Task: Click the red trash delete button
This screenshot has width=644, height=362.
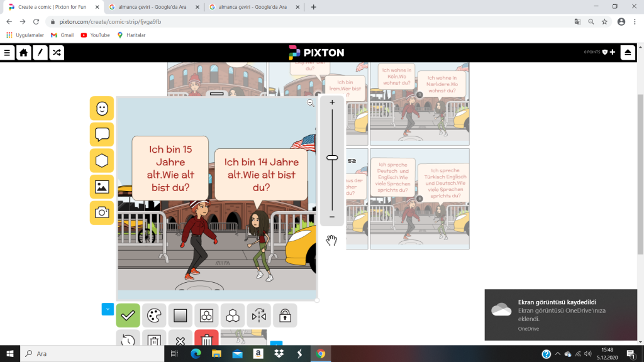Action: click(x=206, y=339)
